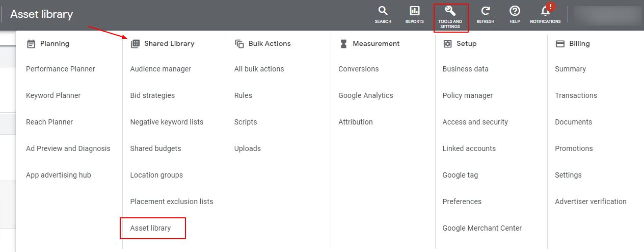Image resolution: width=644 pixels, height=252 pixels.
Task: Open Performance Planner
Action: 61,69
